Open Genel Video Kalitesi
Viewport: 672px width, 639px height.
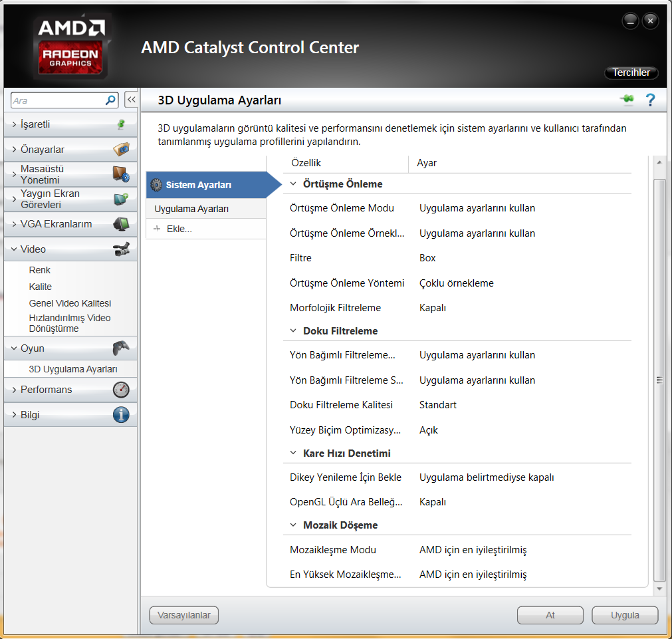pos(70,303)
